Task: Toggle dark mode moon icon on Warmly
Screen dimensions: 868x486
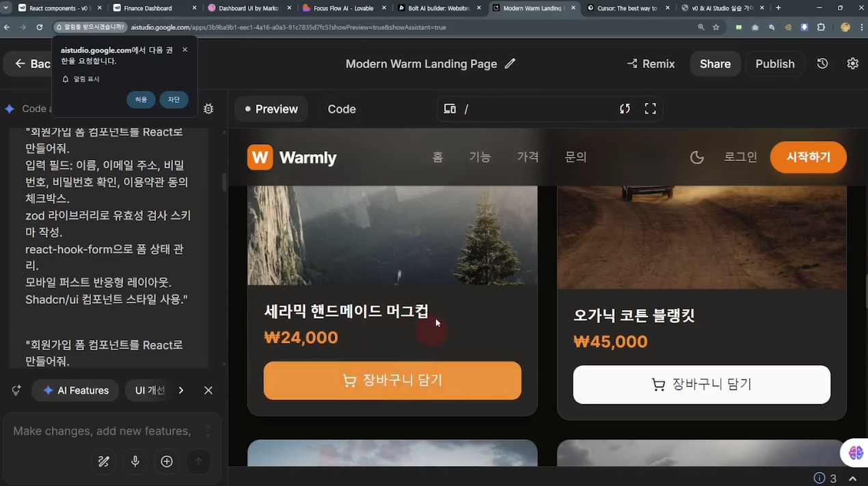Action: tap(696, 157)
